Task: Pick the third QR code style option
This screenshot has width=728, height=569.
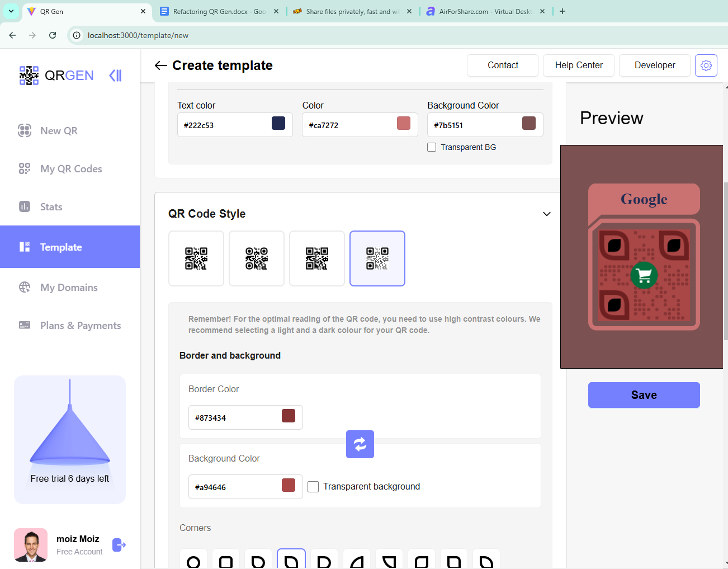Action: [317, 258]
